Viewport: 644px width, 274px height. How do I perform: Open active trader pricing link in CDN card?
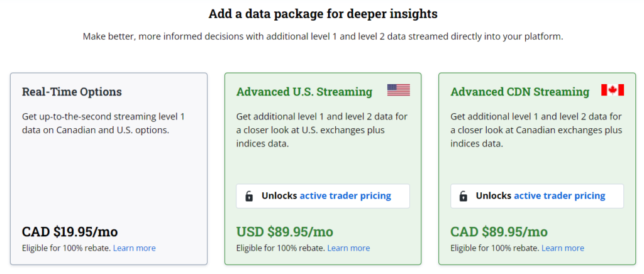click(x=560, y=196)
